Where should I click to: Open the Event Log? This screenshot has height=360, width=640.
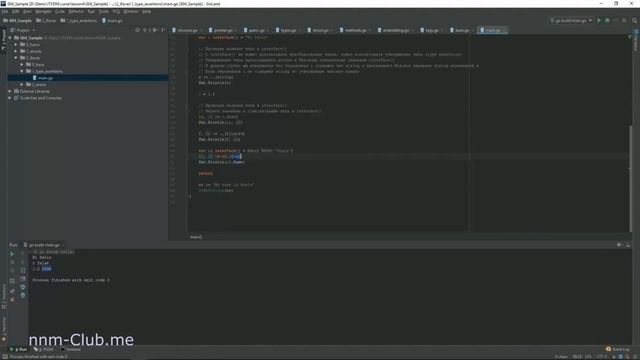coord(618,349)
